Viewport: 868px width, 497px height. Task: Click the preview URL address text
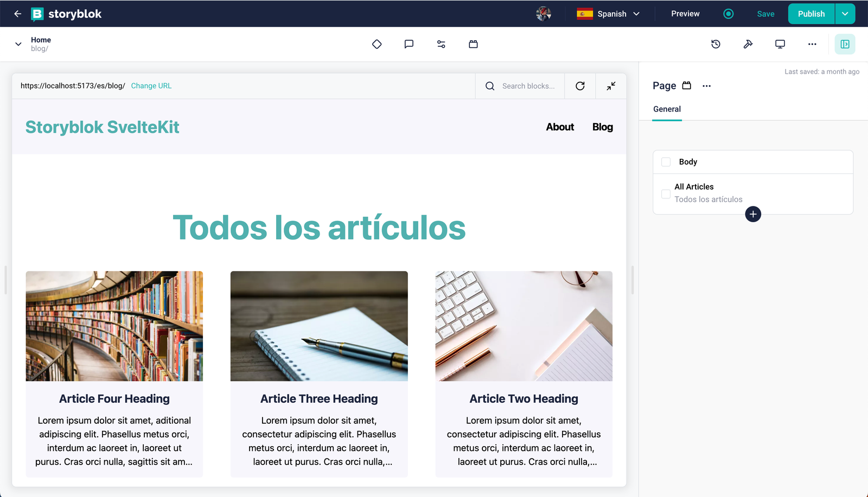pyautogui.click(x=73, y=86)
